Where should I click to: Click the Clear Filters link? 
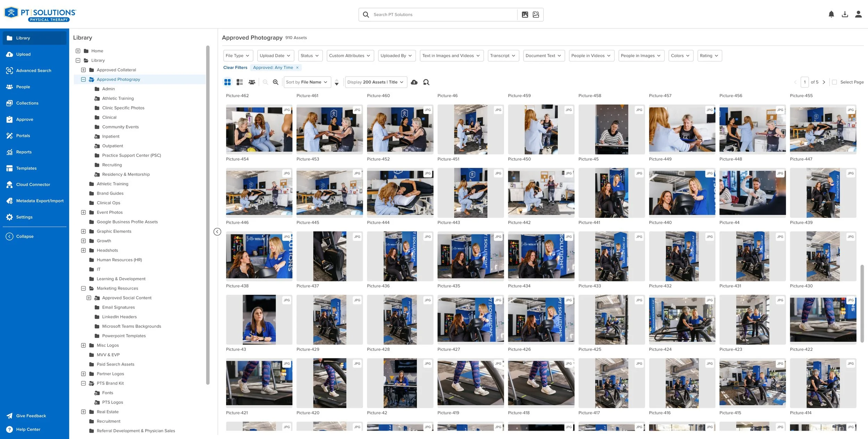tap(235, 68)
